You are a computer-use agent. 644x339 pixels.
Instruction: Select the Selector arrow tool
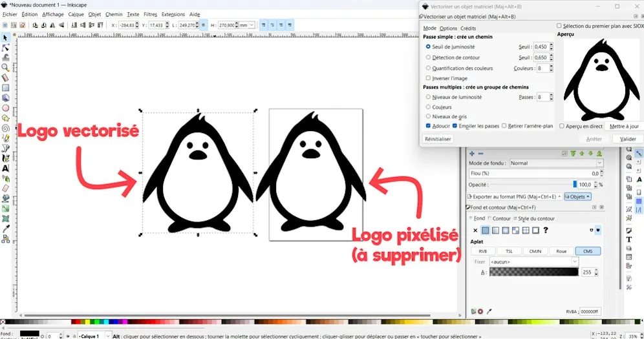(x=5, y=37)
